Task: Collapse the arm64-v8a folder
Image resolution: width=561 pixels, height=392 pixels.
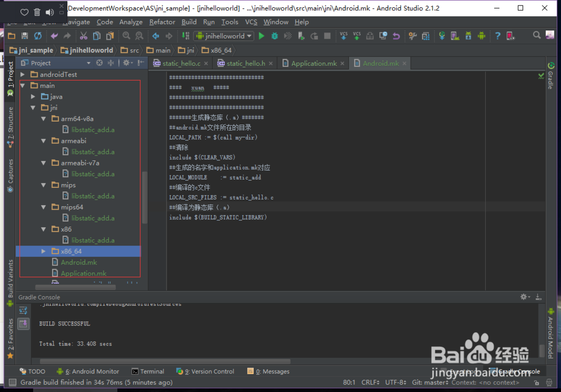Action: coord(43,119)
